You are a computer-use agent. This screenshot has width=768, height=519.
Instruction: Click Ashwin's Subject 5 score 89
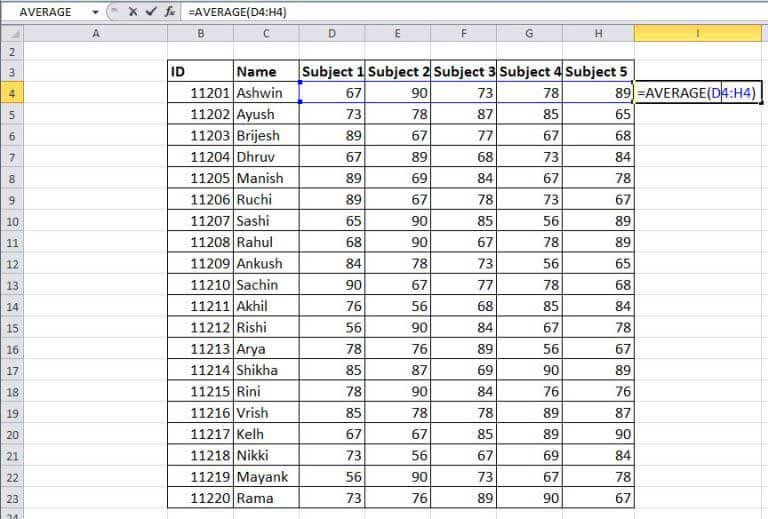(598, 93)
